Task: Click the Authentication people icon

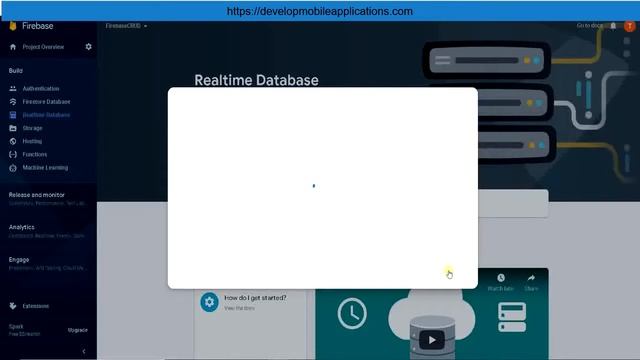Action: 13,89
